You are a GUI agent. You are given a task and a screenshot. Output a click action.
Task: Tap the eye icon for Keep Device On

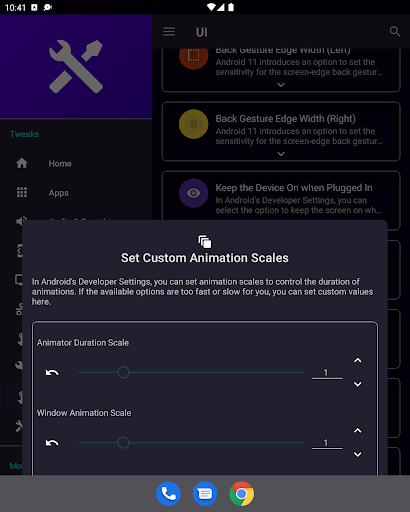coord(193,193)
